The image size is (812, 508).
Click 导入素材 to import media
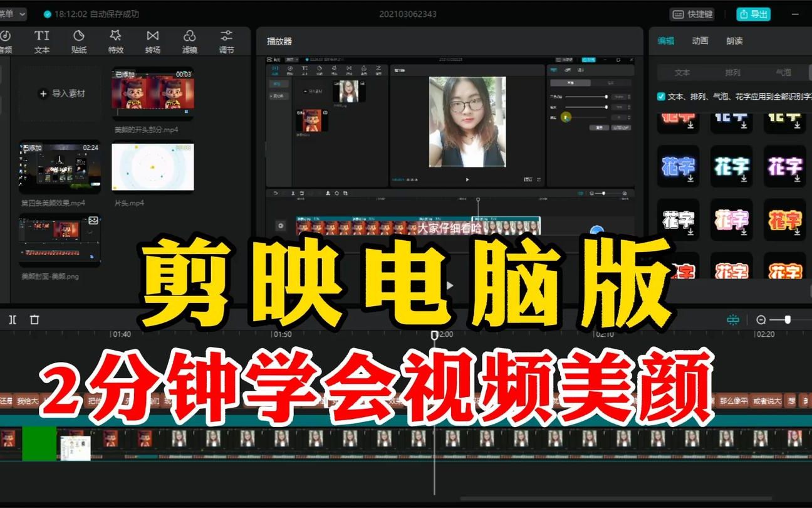[62, 93]
